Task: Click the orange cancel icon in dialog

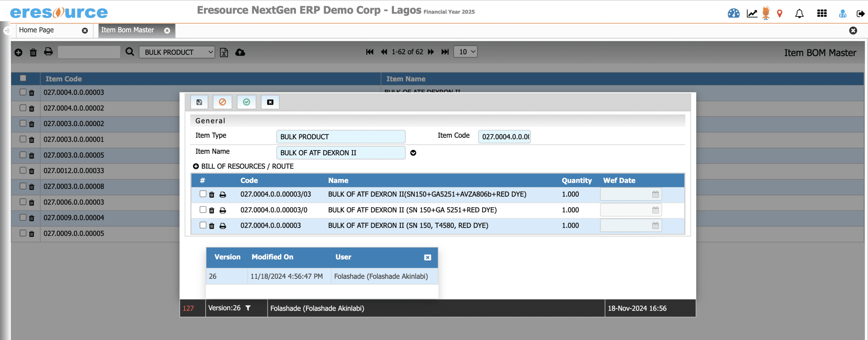Action: coord(222,102)
